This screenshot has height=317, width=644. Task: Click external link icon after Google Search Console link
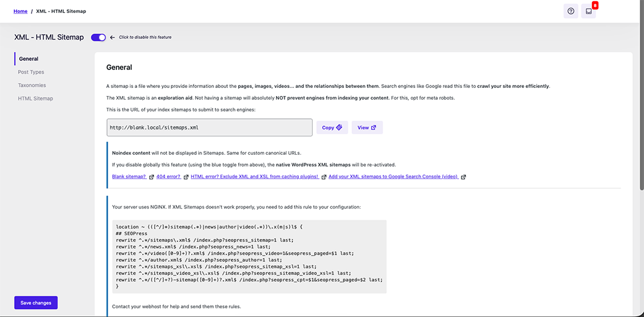click(463, 177)
